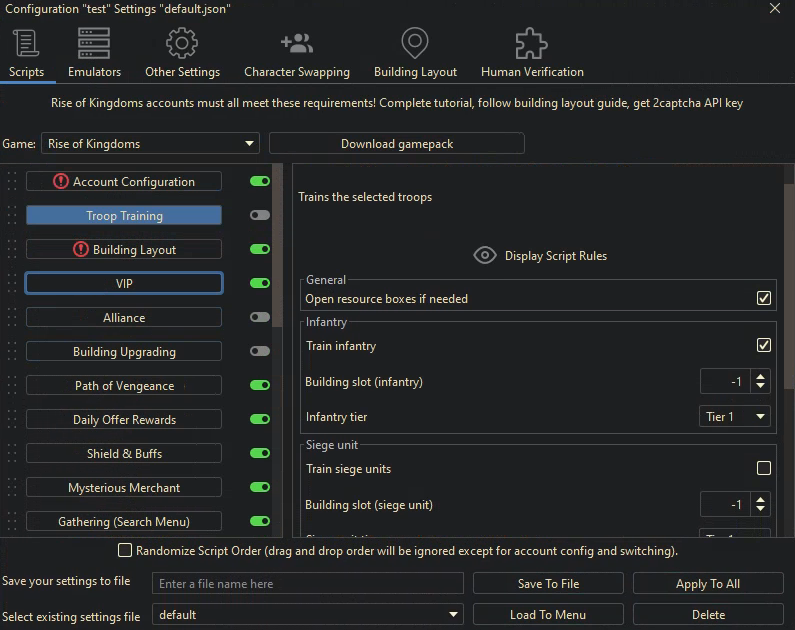The height and width of the screenshot is (630, 795).
Task: Uncheck the Train infantry checkbox
Action: [x=764, y=345]
